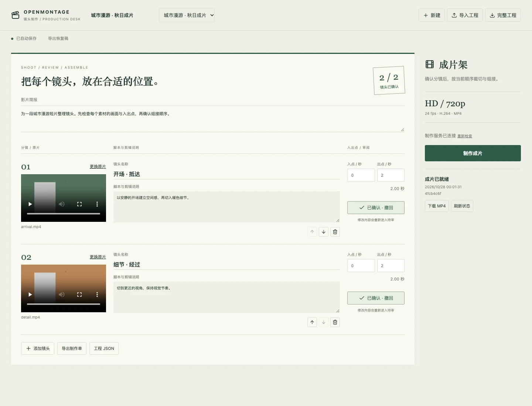Undo confirmation for shot 01 开场 · 抵达
The image size is (532, 406).
tap(376, 207)
